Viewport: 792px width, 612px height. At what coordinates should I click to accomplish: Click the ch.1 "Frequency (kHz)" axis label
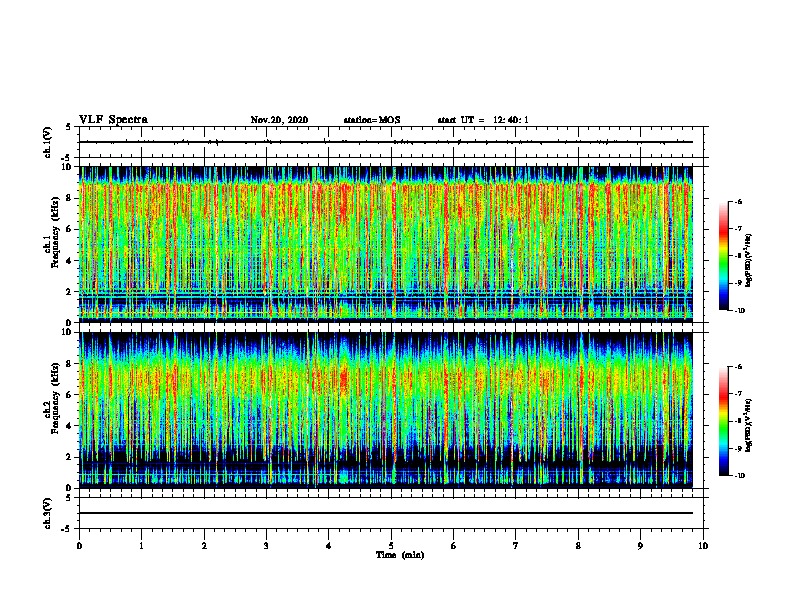click(55, 232)
